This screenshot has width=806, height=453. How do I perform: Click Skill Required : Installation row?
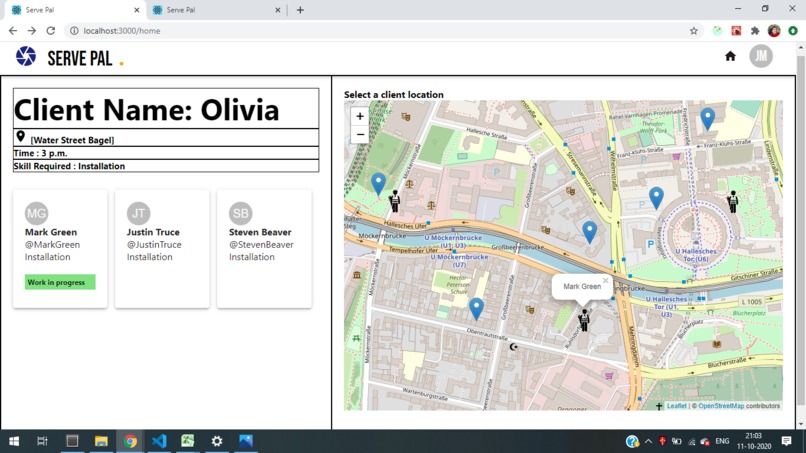[166, 166]
